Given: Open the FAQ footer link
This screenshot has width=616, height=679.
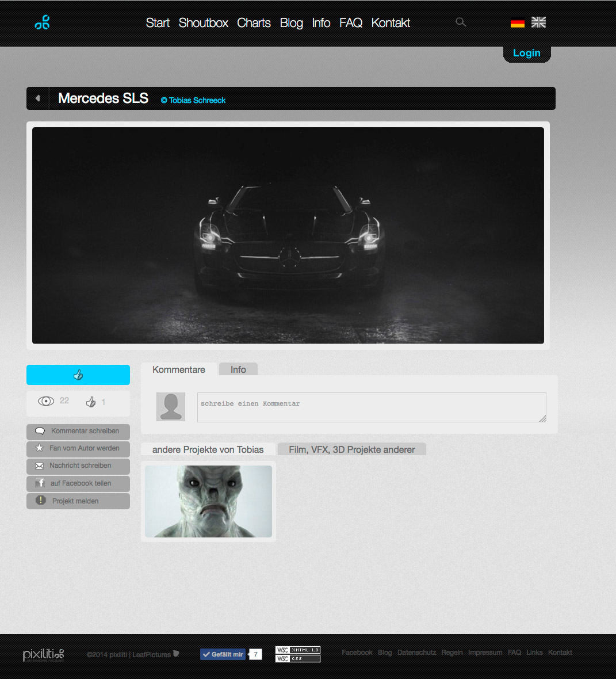Looking at the screenshot, I should [x=514, y=653].
